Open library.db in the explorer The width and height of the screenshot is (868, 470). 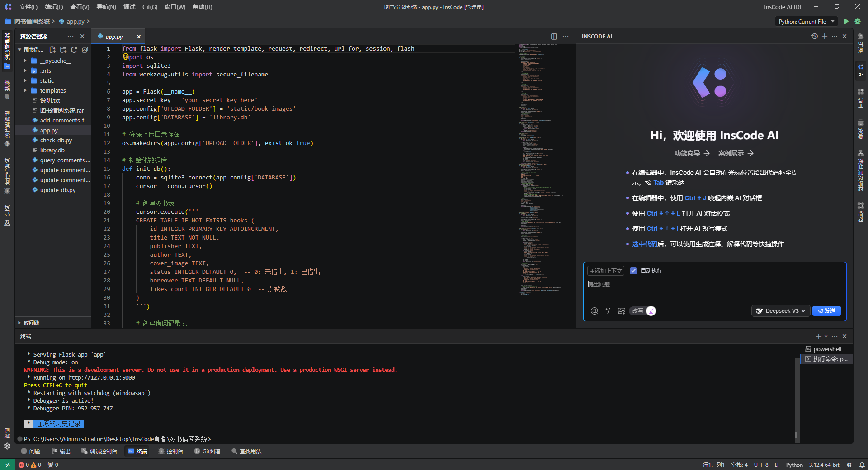point(52,150)
